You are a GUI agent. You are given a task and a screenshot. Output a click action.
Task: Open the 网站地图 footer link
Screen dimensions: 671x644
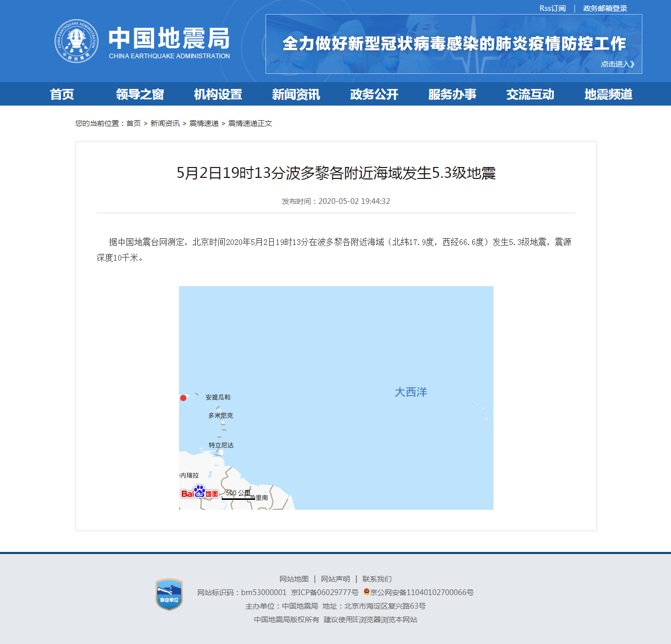pos(294,579)
